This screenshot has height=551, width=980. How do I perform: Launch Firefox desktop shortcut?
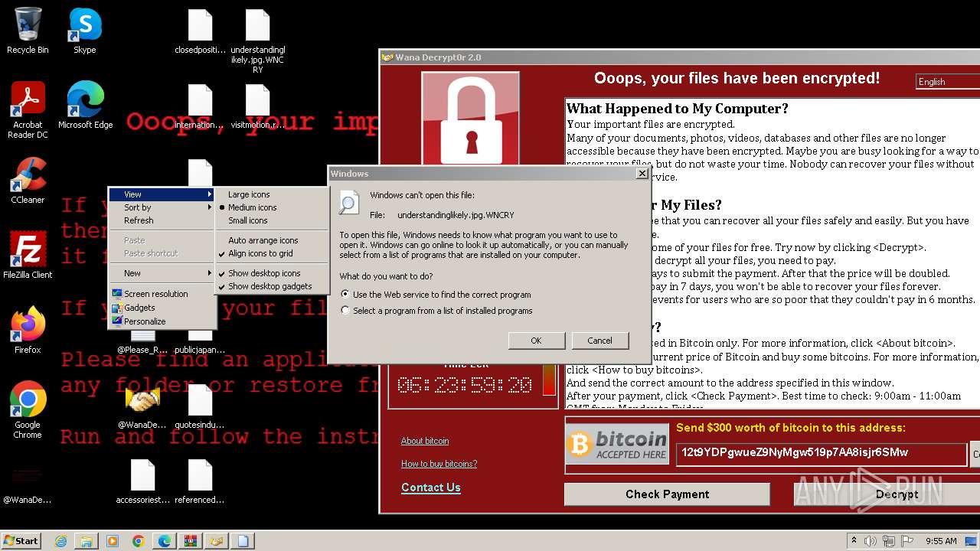click(28, 331)
